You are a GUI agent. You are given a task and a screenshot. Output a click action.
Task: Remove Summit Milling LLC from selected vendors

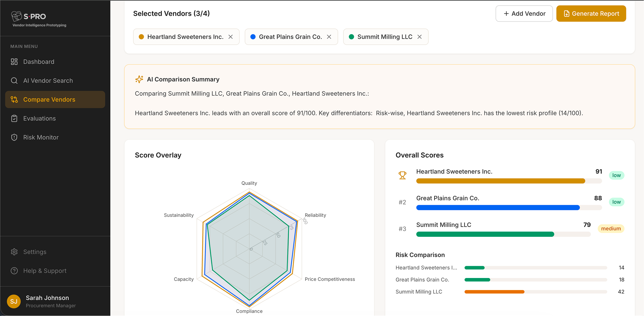[419, 37]
